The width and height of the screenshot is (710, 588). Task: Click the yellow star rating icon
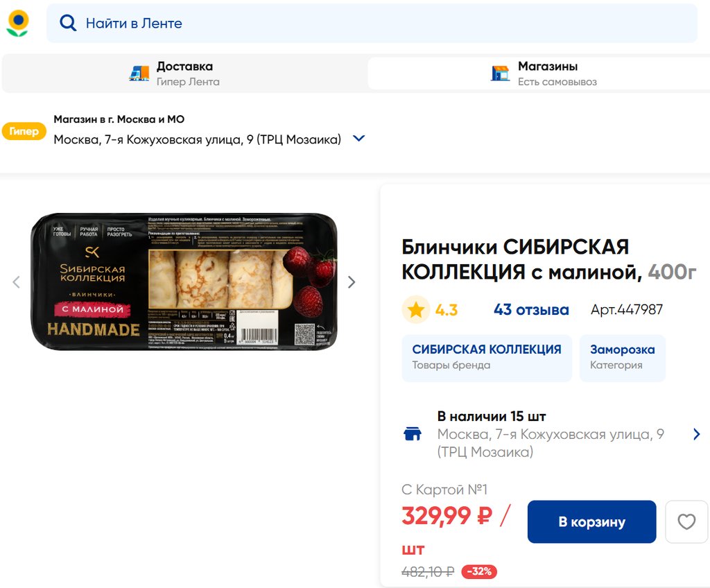416,310
